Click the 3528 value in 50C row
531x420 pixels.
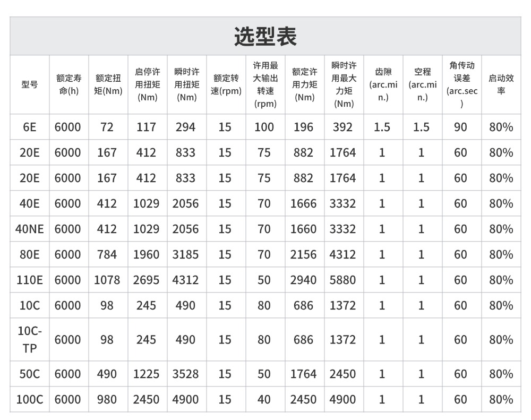tap(186, 373)
